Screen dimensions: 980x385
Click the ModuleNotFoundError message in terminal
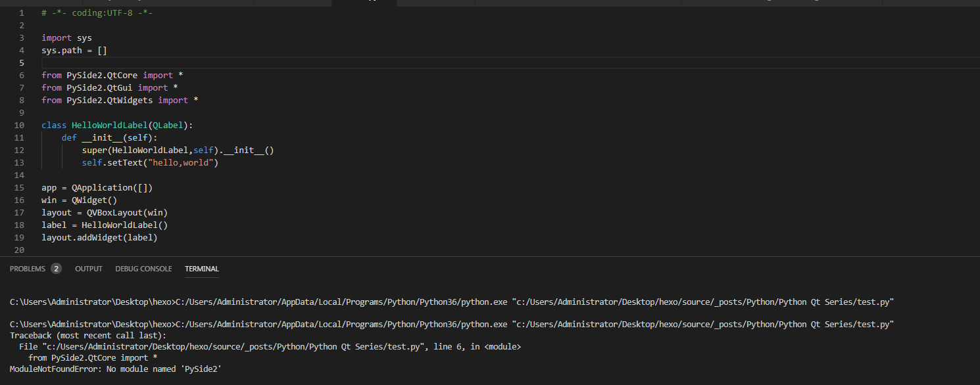(116, 369)
